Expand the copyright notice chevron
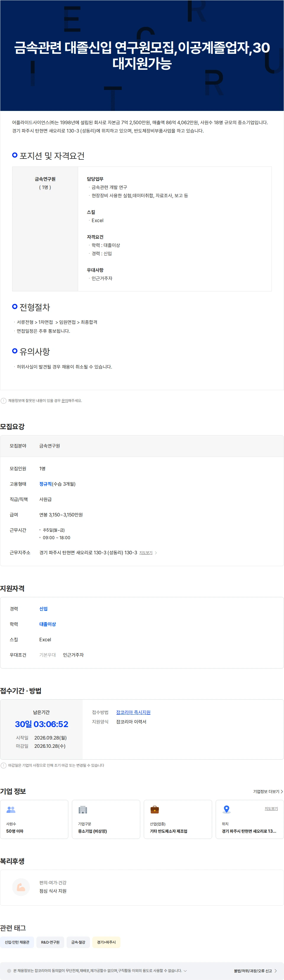The width and height of the screenshot is (284, 980). 185,971
